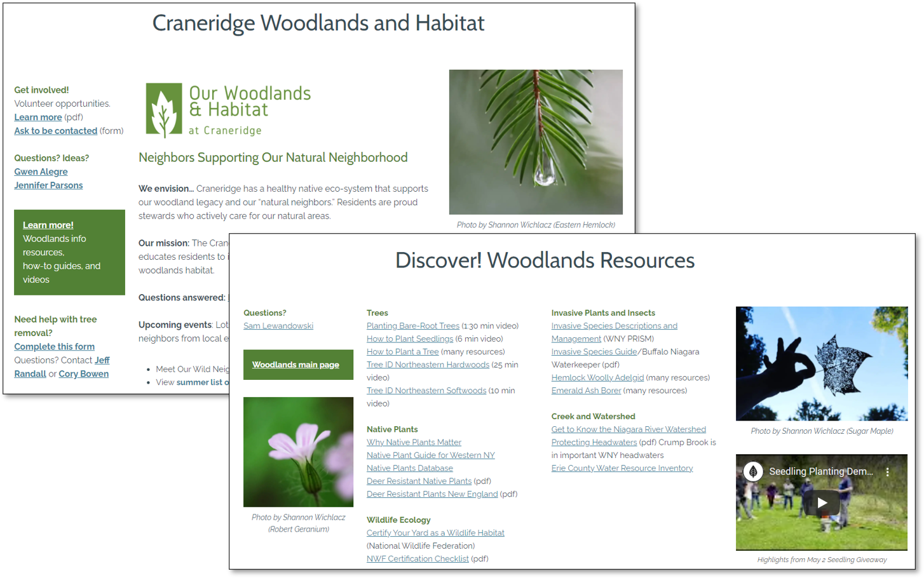Contact Sam Lewandowski with questions
924x578 pixels.
coord(278,326)
